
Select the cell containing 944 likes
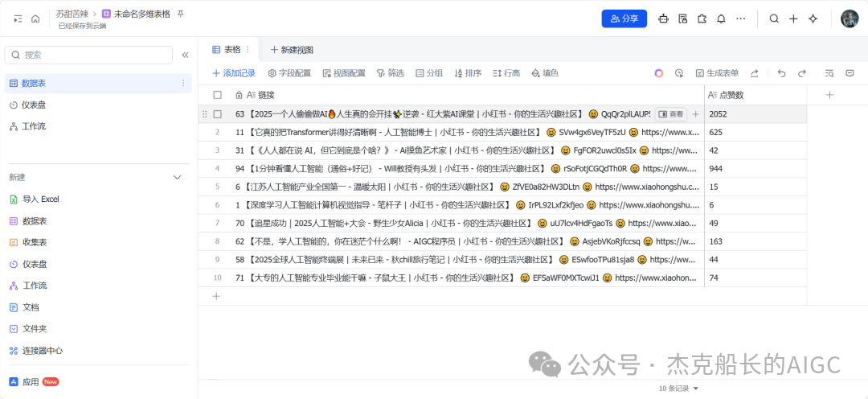pos(755,168)
